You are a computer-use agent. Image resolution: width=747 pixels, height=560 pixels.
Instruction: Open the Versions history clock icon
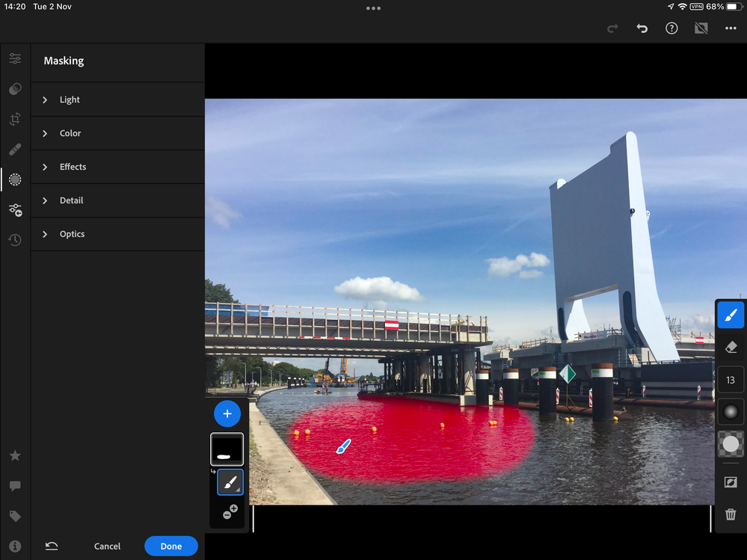click(x=15, y=240)
